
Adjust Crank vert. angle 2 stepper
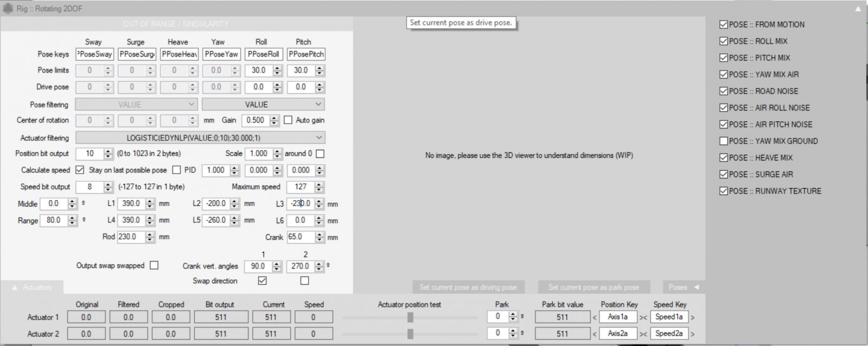(x=320, y=266)
